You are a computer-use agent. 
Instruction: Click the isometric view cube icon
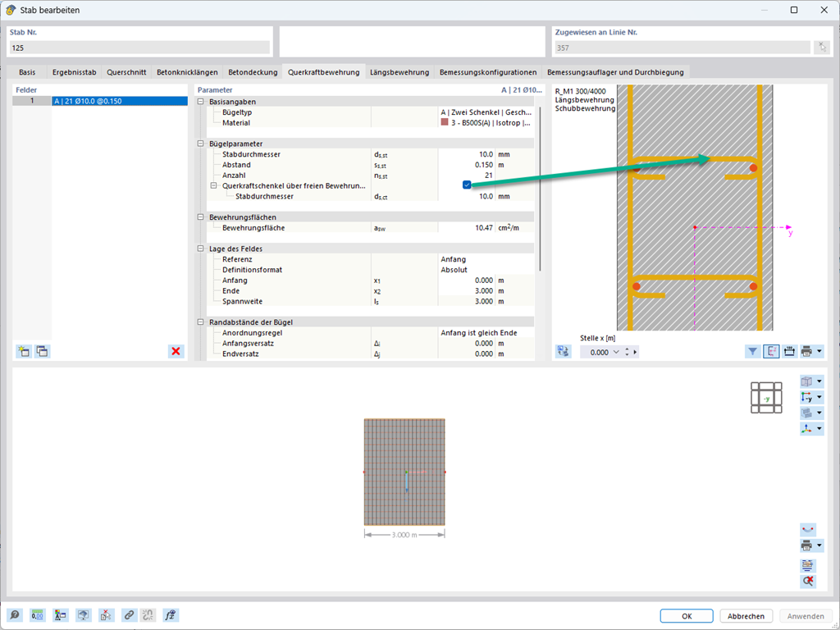click(x=807, y=381)
